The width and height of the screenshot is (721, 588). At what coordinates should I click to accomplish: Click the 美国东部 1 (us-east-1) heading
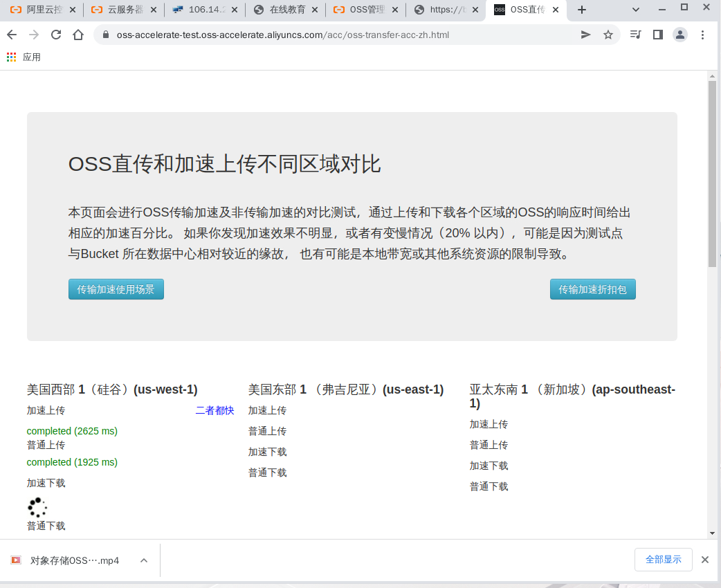[346, 389]
